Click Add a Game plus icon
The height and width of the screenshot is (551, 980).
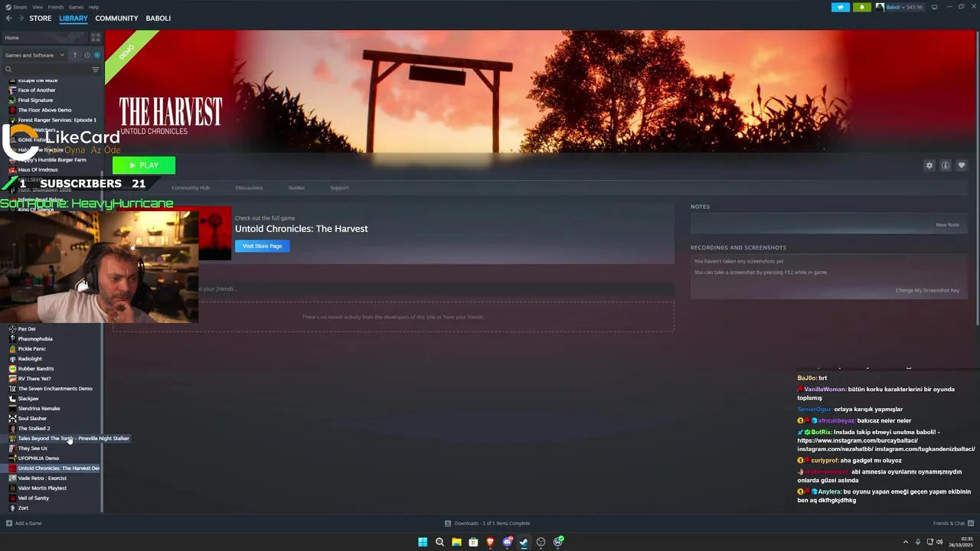(x=9, y=523)
